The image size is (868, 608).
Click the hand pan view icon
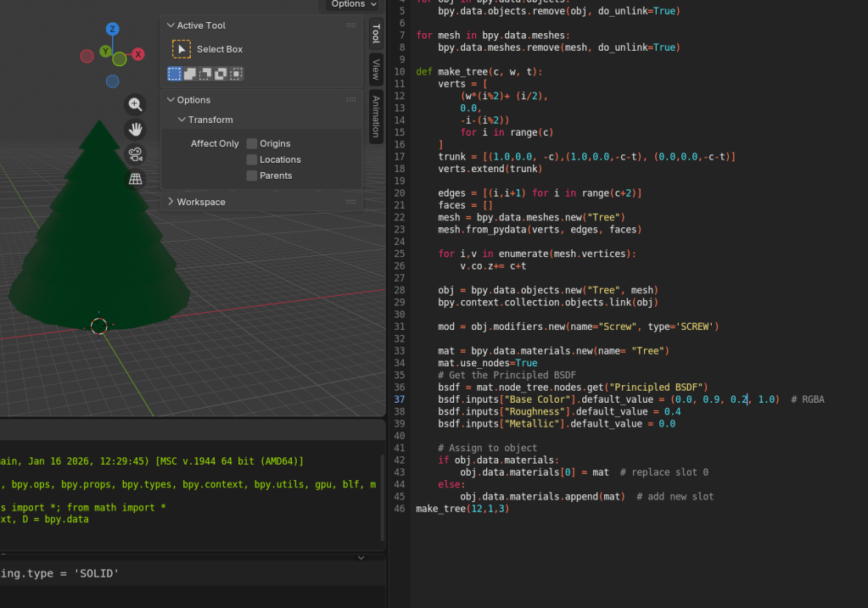coord(135,129)
